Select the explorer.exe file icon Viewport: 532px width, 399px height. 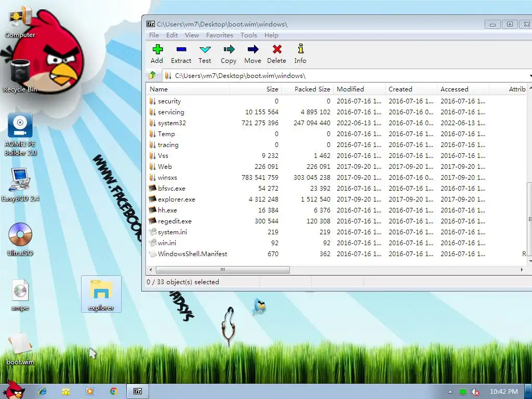(x=153, y=199)
